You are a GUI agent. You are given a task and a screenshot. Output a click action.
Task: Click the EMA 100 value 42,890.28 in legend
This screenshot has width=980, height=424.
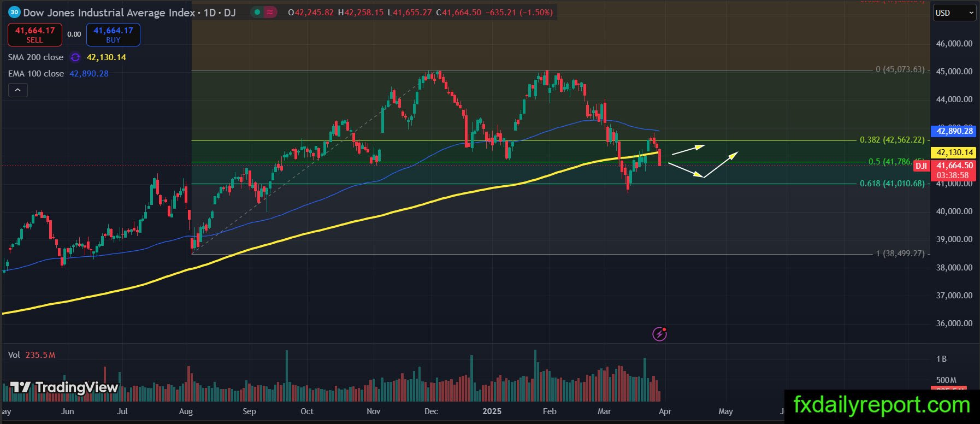(x=89, y=74)
